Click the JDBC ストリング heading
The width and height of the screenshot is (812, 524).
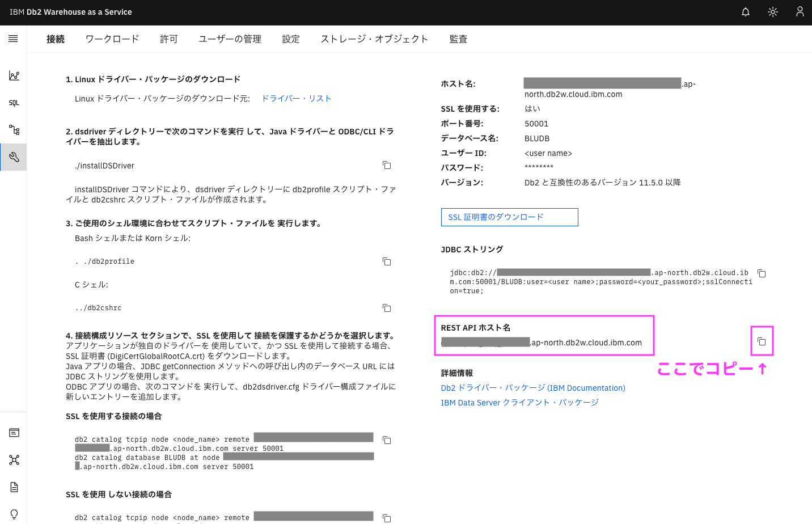[472, 250]
